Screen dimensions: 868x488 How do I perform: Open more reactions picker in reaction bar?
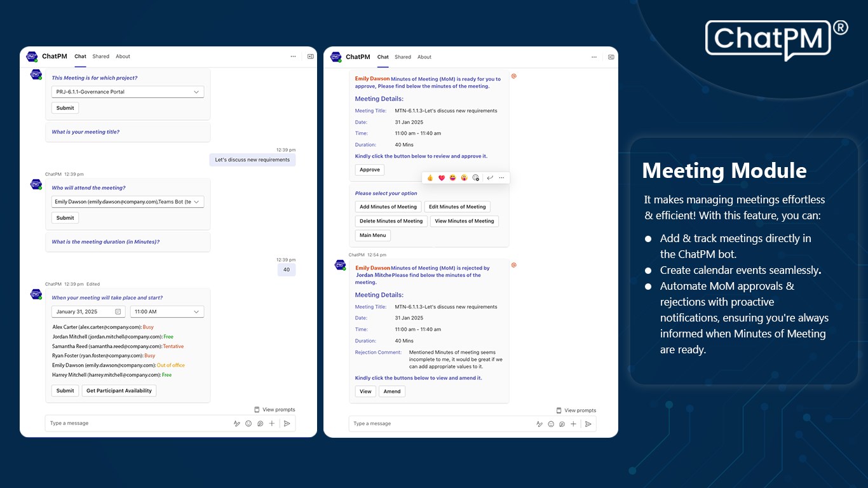tap(476, 178)
